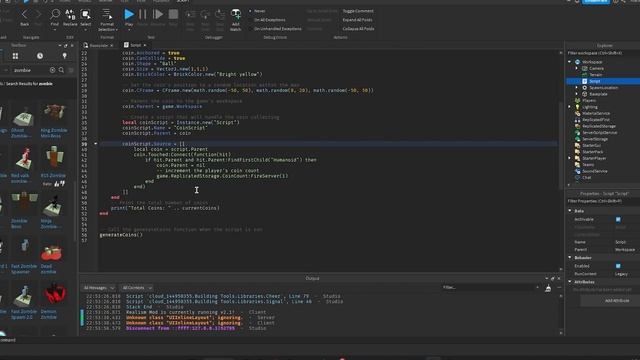Expand the StarterPlayer tree node
Viewport: 640px width, 360px height.
coord(570,158)
